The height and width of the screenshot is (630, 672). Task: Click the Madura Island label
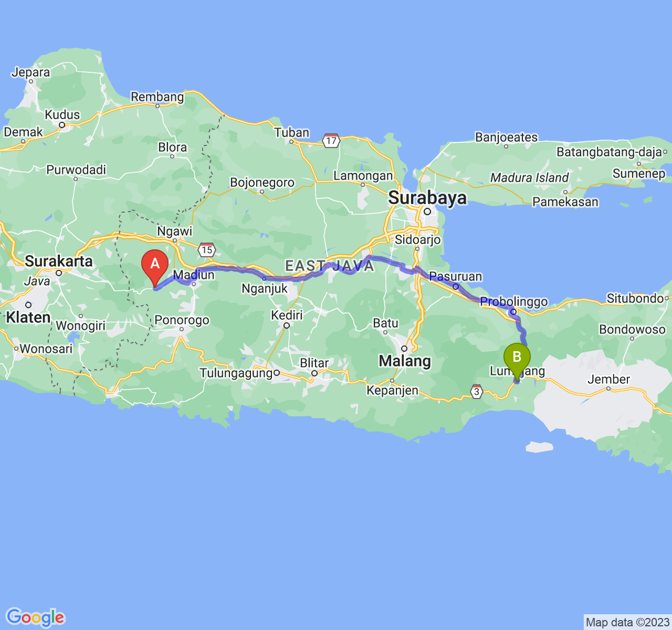point(529,177)
